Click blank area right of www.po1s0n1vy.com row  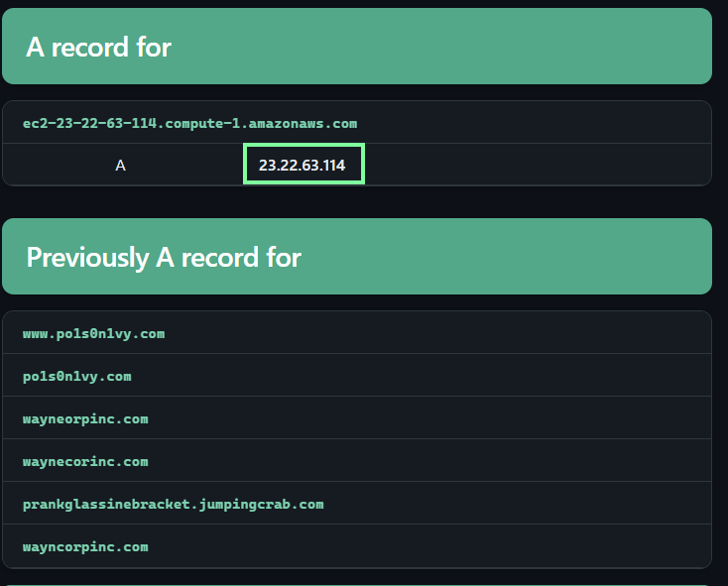pyautogui.click(x=446, y=333)
